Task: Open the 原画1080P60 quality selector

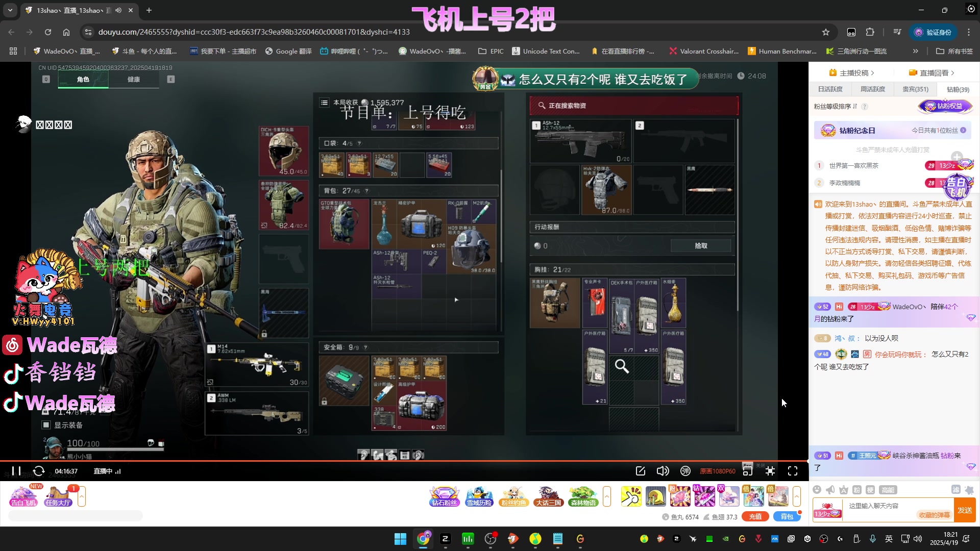Action: 717,471
